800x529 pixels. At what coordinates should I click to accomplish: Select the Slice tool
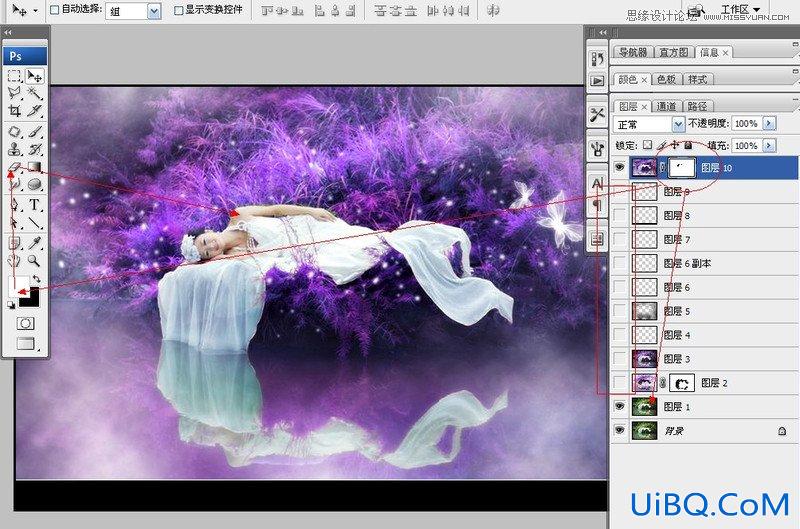click(34, 110)
